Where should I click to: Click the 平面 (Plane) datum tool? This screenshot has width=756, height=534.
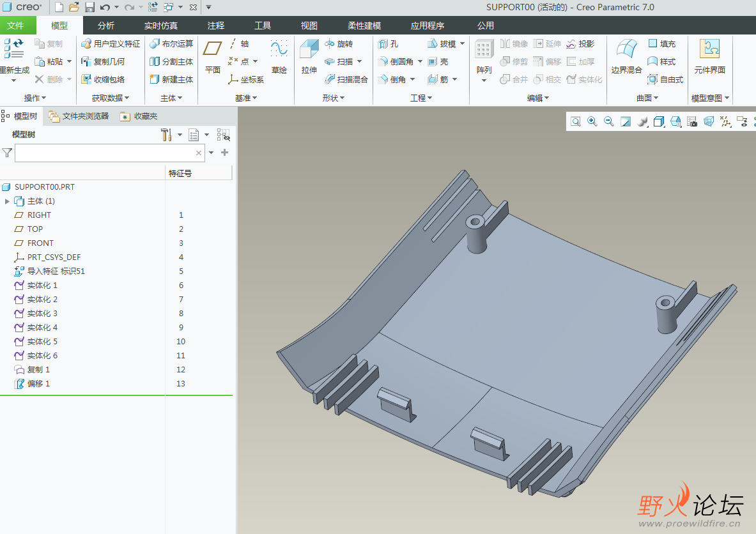pyautogui.click(x=213, y=56)
